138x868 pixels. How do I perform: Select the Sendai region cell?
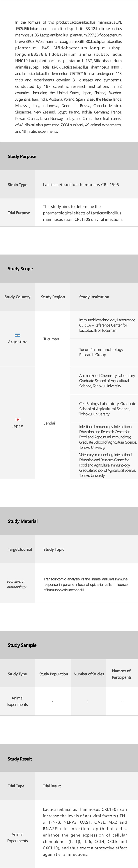point(49,423)
